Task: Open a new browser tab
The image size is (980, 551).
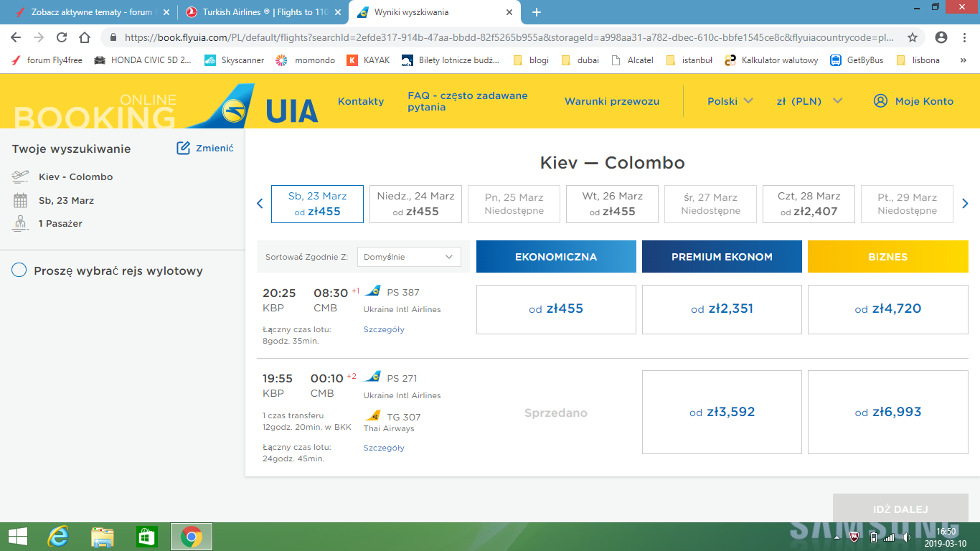Action: pyautogui.click(x=537, y=12)
